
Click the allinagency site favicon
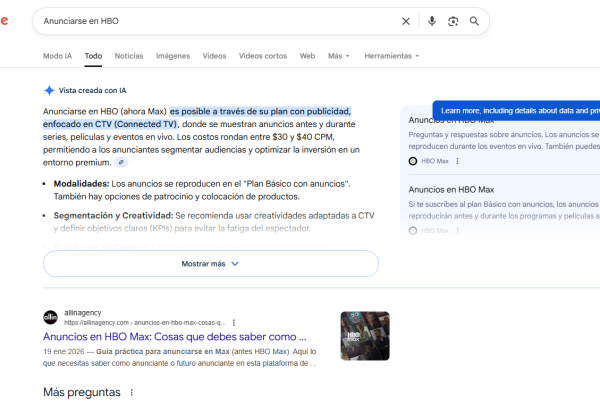(x=50, y=317)
